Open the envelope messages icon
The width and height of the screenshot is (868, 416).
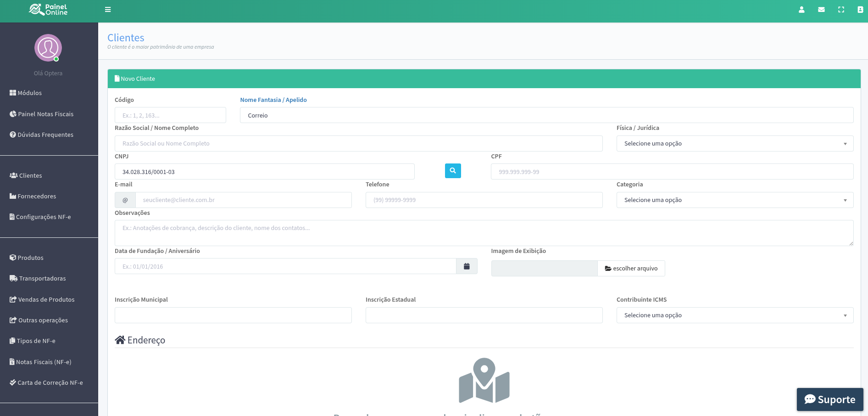821,10
